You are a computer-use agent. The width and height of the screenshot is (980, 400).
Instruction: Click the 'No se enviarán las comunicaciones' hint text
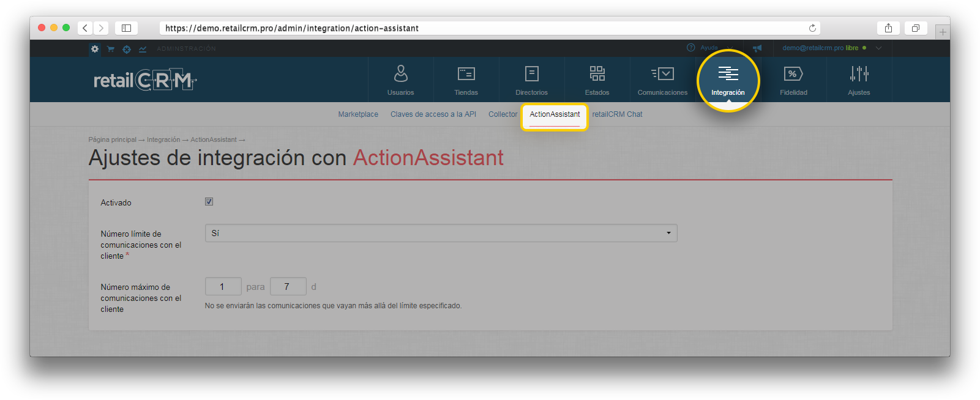click(x=333, y=306)
